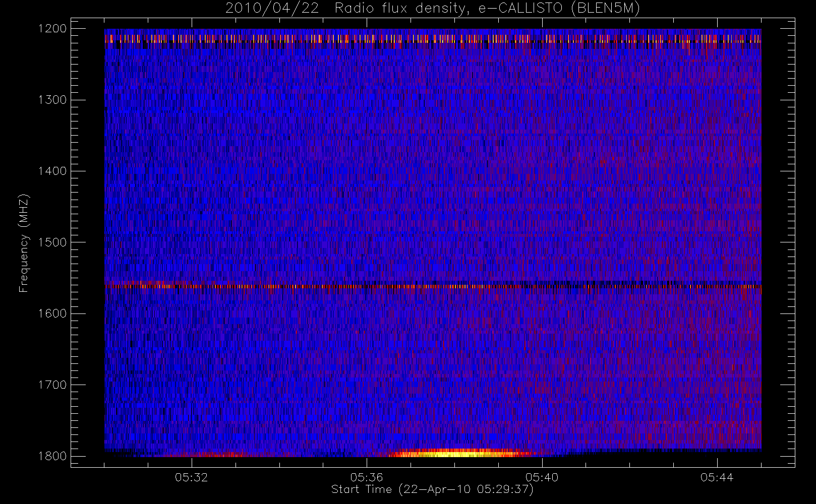Viewport: 816px width, 504px height.
Task: Click the date '2010/04/22' in the title
Action: click(272, 9)
